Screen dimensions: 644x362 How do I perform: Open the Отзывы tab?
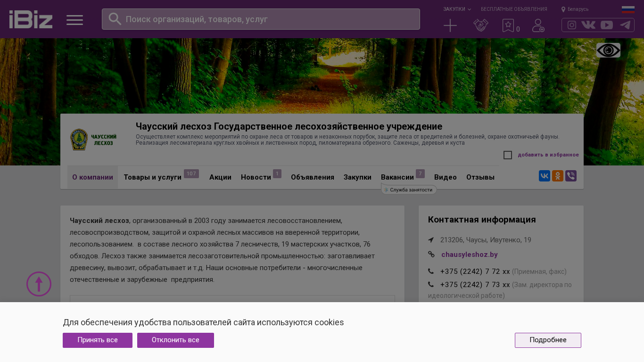(480, 177)
